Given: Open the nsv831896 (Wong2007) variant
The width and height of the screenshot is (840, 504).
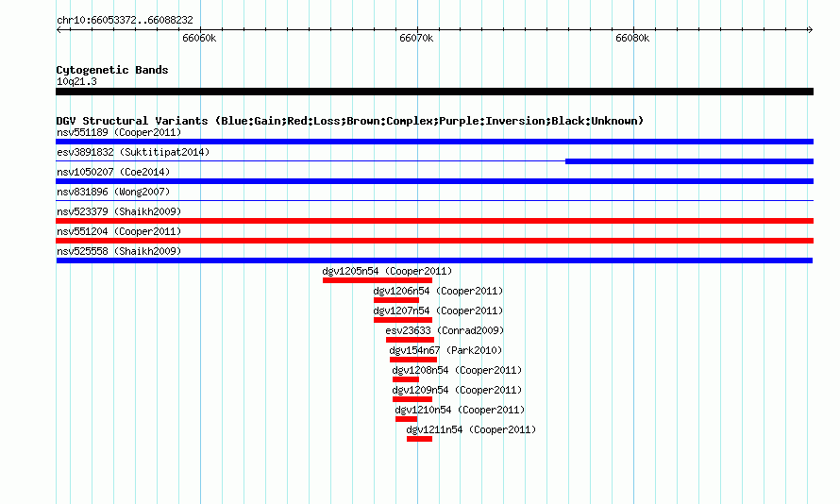Looking at the screenshot, I should [x=113, y=192].
